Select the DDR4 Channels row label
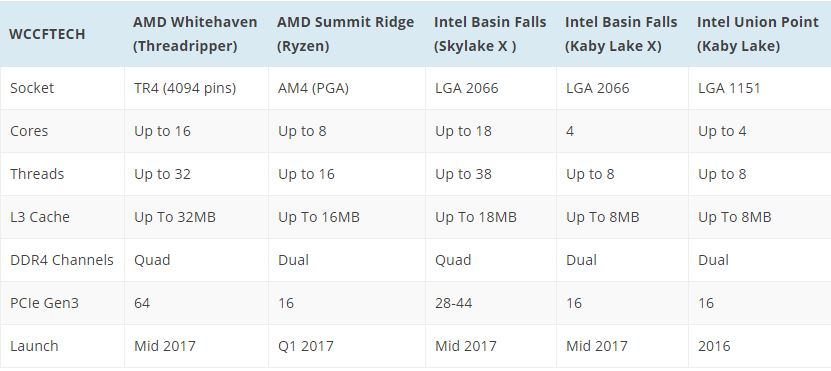831x371 pixels. 61,260
